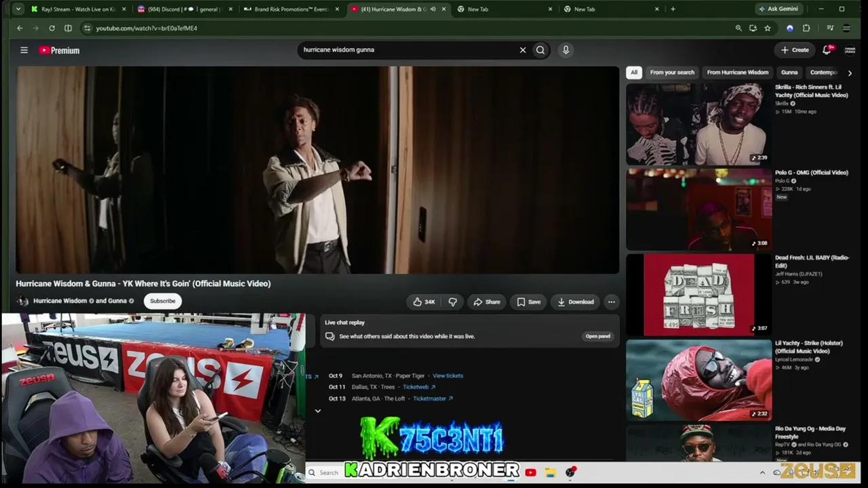Click the Hurricane Wisdom channel name

(60, 301)
